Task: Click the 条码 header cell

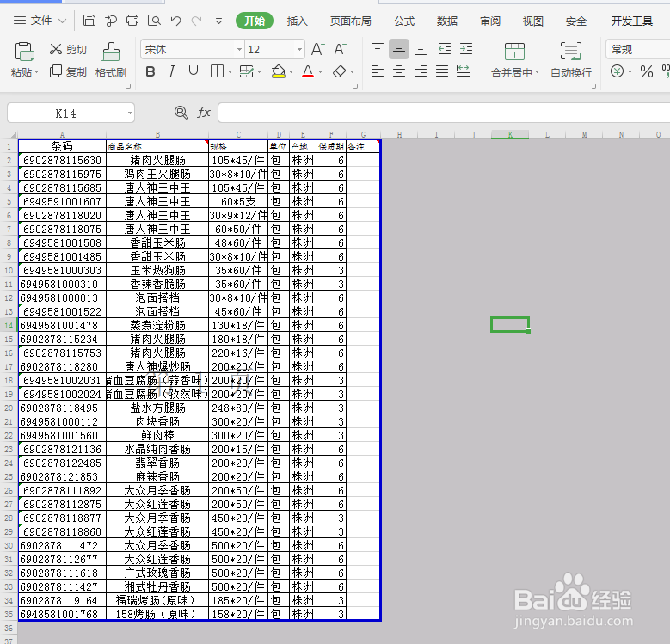Action: pyautogui.click(x=62, y=146)
